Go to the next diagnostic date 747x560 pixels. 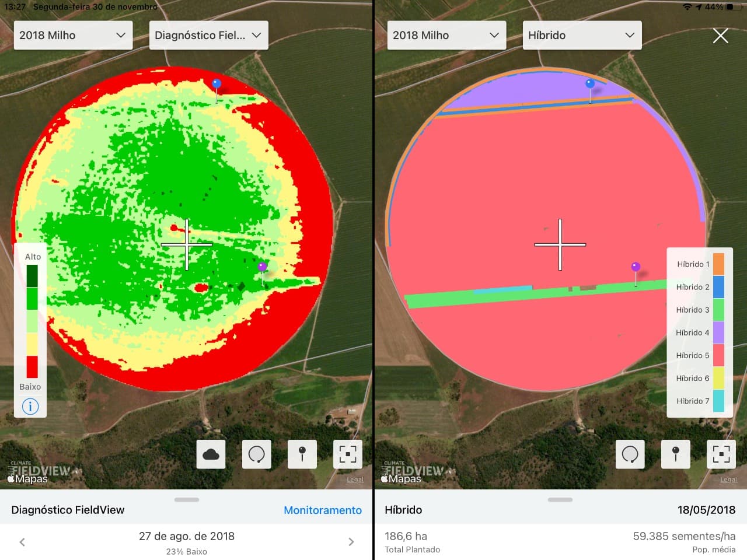(351, 541)
